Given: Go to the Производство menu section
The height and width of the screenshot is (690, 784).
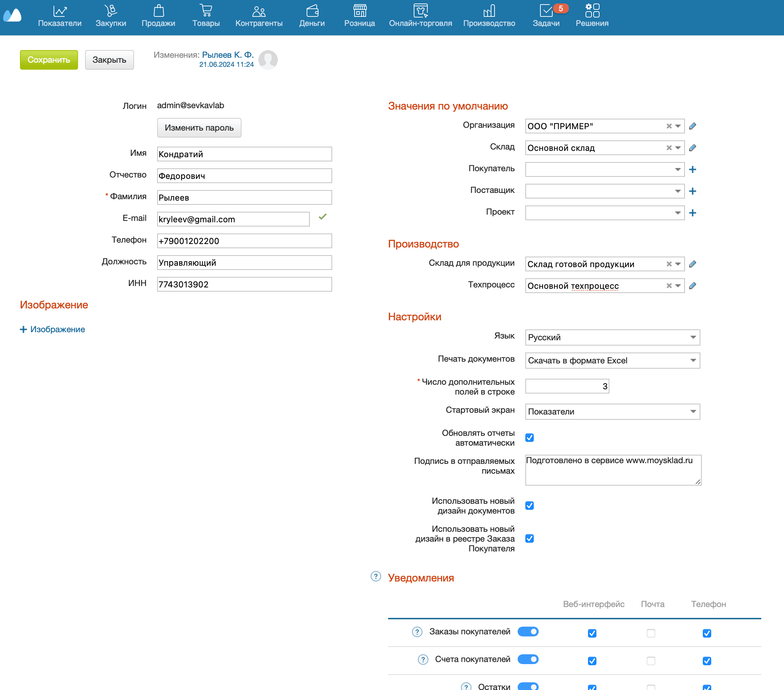Looking at the screenshot, I should pos(489,16).
